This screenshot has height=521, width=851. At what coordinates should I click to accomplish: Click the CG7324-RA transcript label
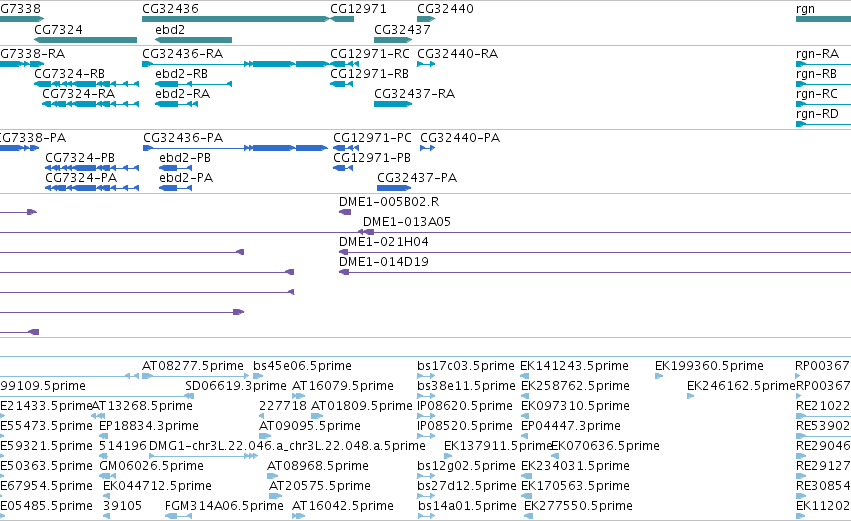coord(79,94)
